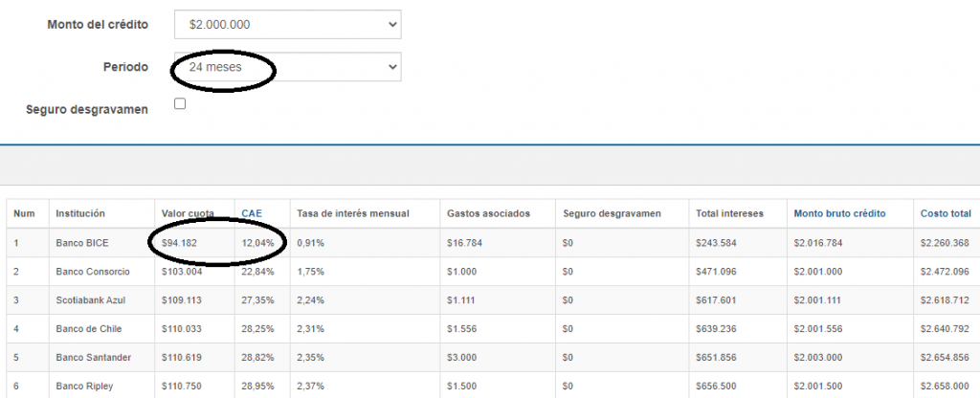The width and height of the screenshot is (980, 398).
Task: Open the Monto del crédito dropdown
Action: [288, 25]
